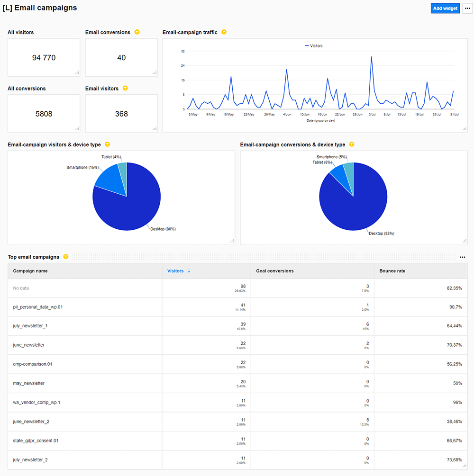Click filter icon by Email-campaign conversions & device type
474x476 pixels.
pyautogui.click(x=351, y=144)
